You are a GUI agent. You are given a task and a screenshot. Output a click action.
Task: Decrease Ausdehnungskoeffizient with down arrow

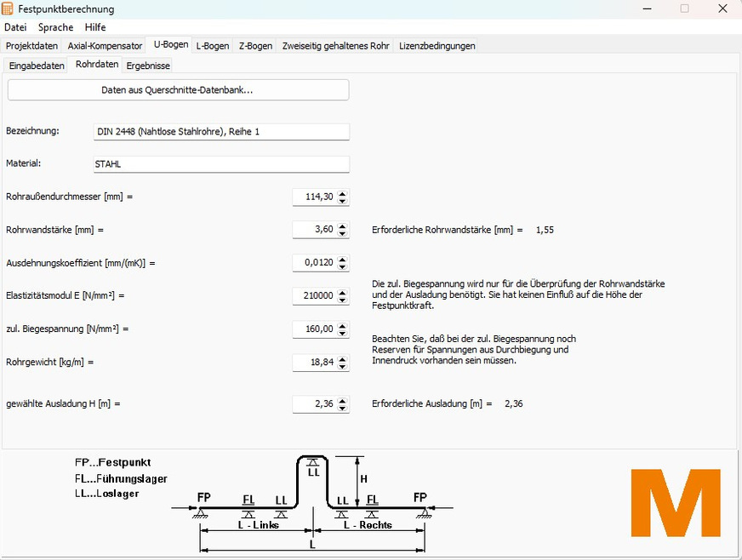343,266
